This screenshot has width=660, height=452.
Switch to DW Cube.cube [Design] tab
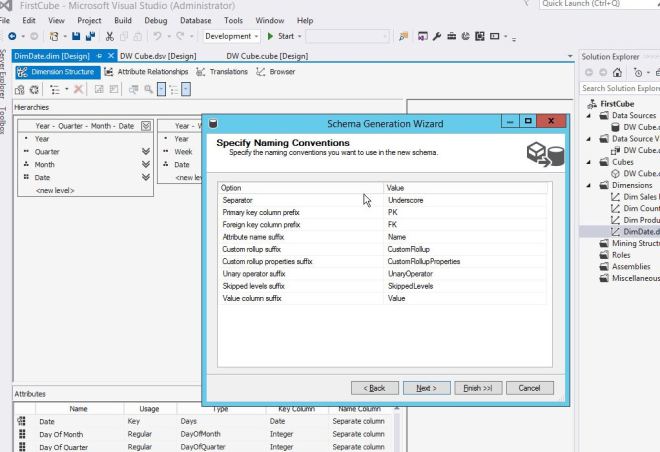(x=267, y=56)
